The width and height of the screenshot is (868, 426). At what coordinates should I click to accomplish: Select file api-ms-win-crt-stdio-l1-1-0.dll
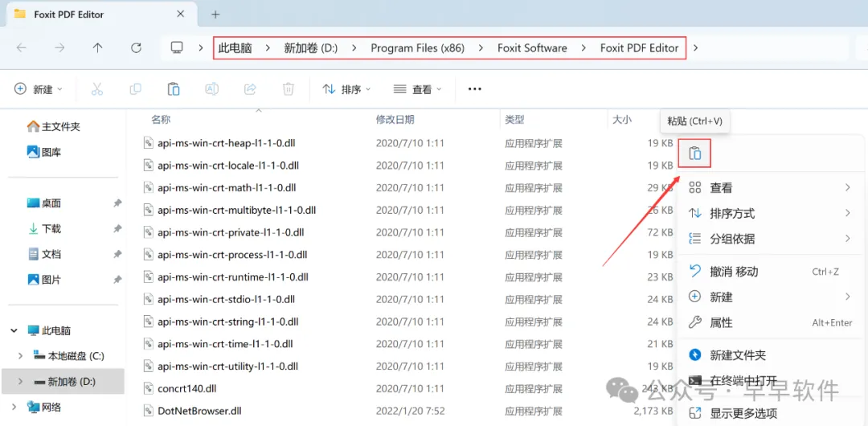point(226,299)
